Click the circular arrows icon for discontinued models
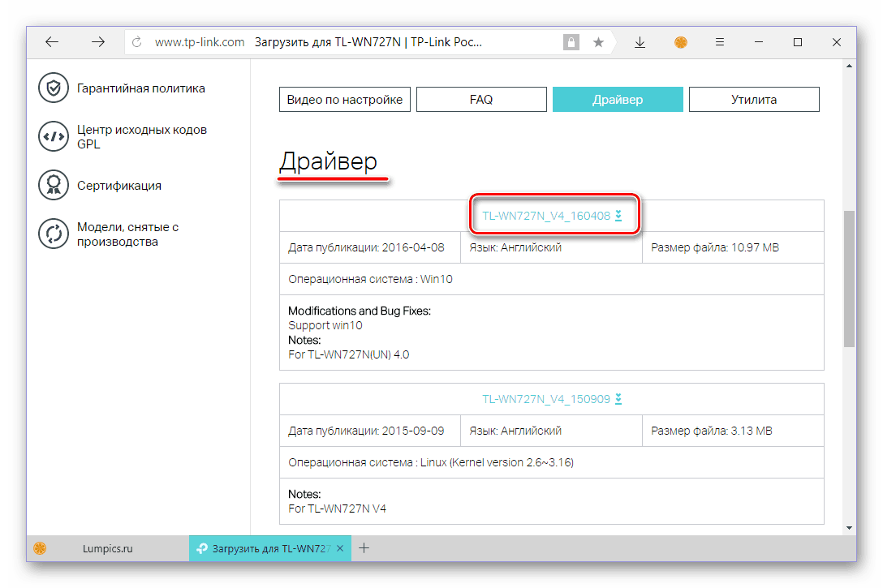The image size is (883, 588). tap(54, 234)
